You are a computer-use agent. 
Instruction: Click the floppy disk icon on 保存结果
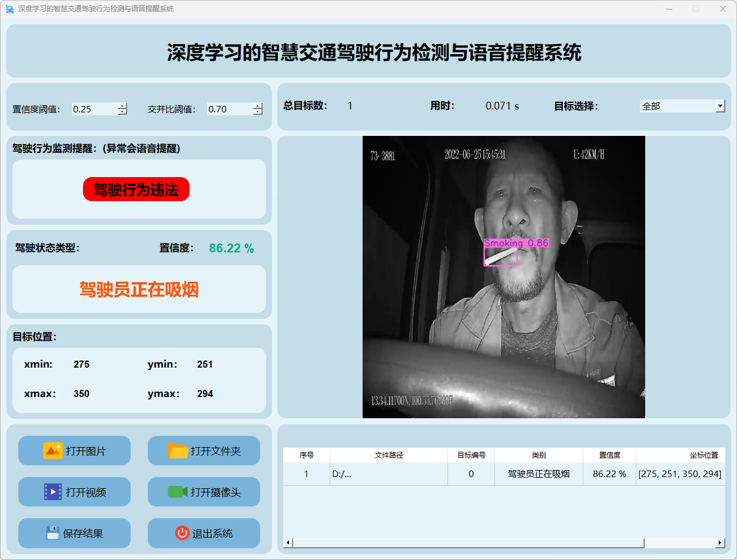(53, 533)
